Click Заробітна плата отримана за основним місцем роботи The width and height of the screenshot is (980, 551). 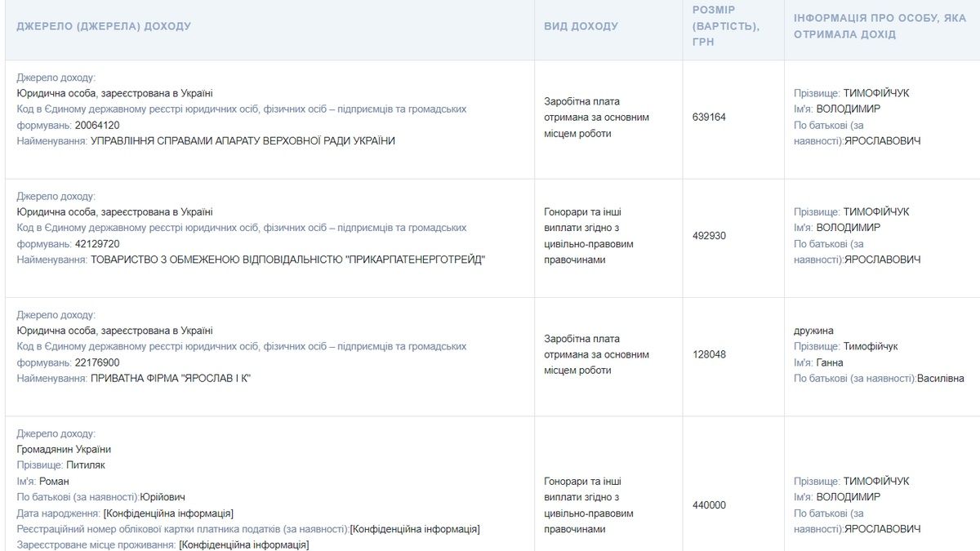pyautogui.click(x=596, y=116)
